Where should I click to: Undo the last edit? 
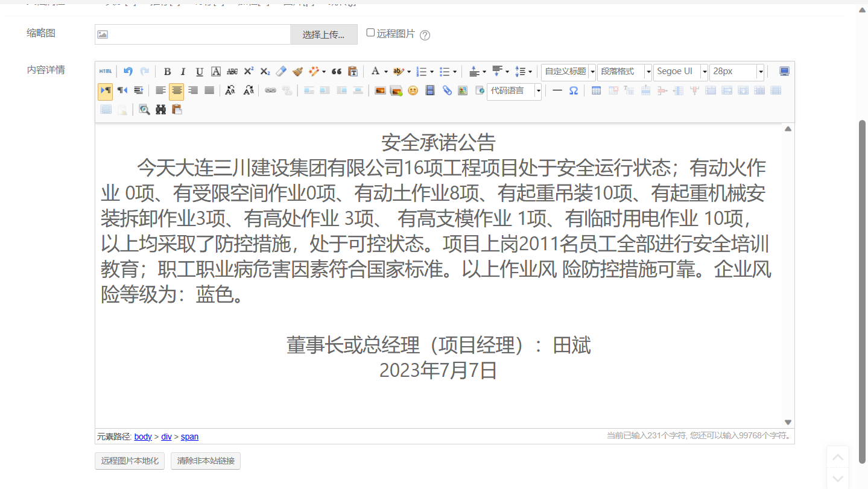(x=128, y=72)
